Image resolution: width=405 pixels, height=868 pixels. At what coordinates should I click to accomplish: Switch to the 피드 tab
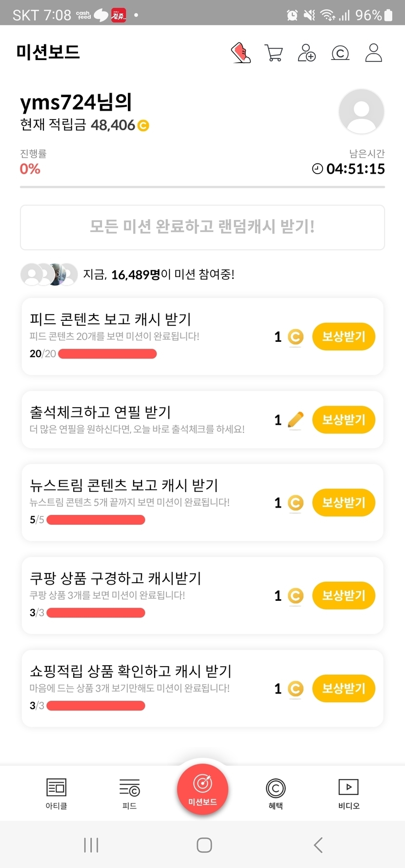click(129, 793)
